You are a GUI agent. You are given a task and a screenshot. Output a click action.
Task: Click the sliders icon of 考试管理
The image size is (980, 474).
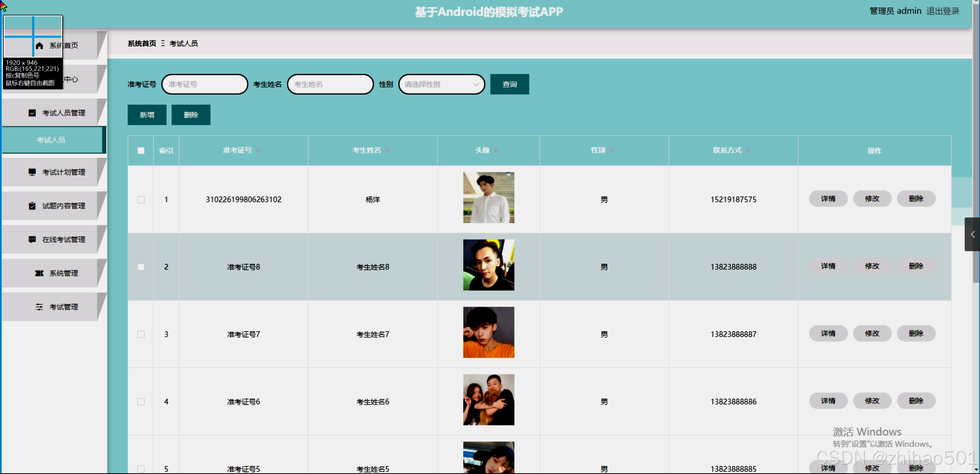[39, 307]
